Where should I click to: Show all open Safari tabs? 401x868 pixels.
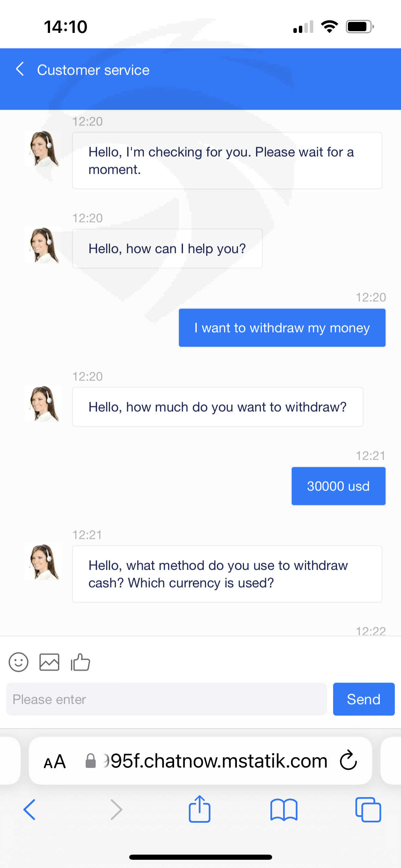[368, 809]
